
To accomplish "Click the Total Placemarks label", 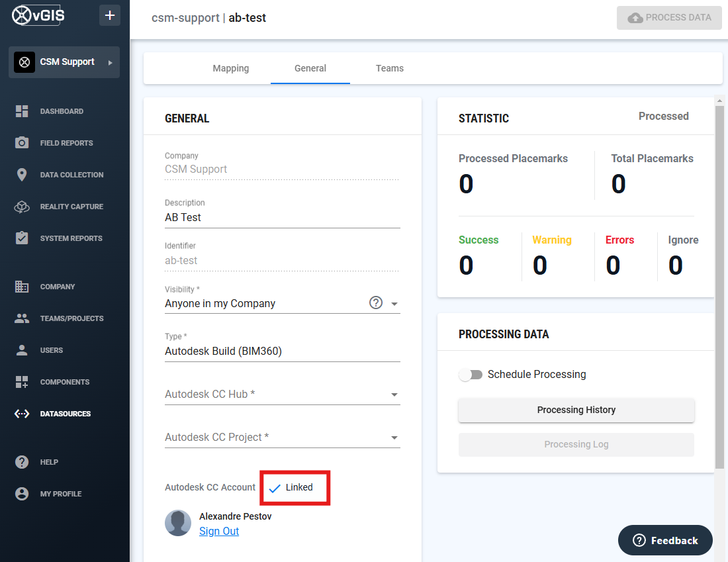I will (x=652, y=158).
